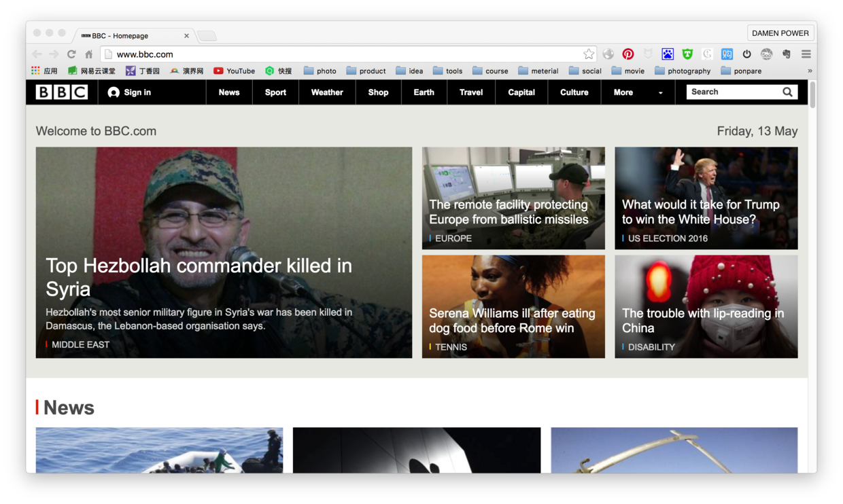Open the power button extension
This screenshot has width=843, height=504.
[746, 54]
